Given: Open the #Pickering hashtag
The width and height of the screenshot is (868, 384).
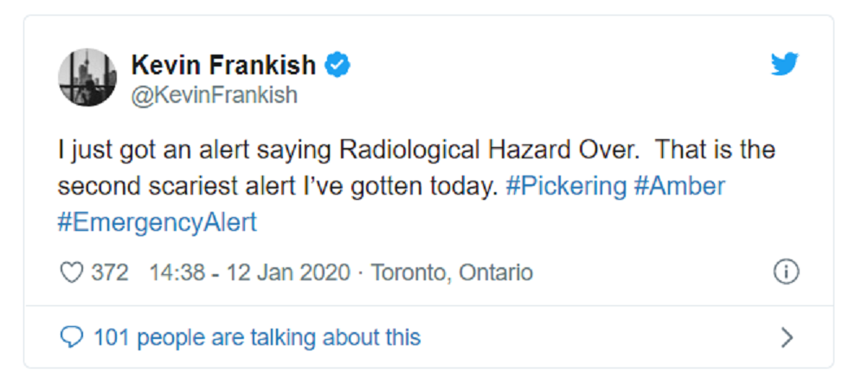Looking at the screenshot, I should point(565,186).
